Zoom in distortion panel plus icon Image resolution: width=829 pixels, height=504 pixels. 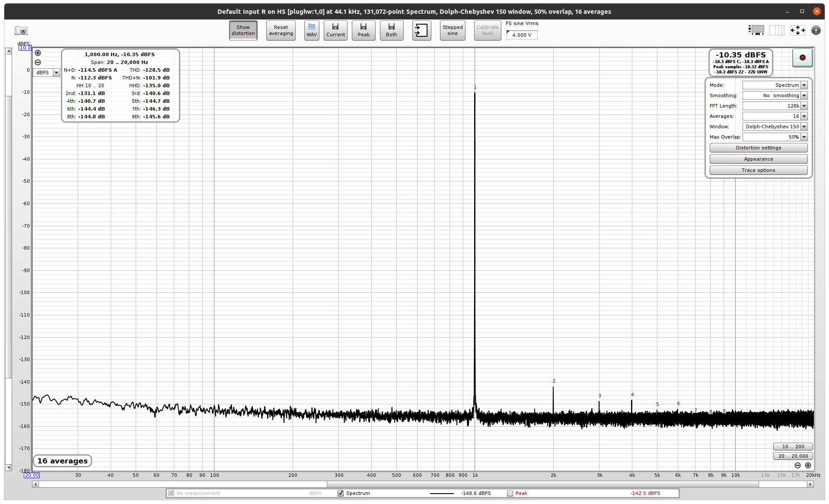[x=38, y=53]
